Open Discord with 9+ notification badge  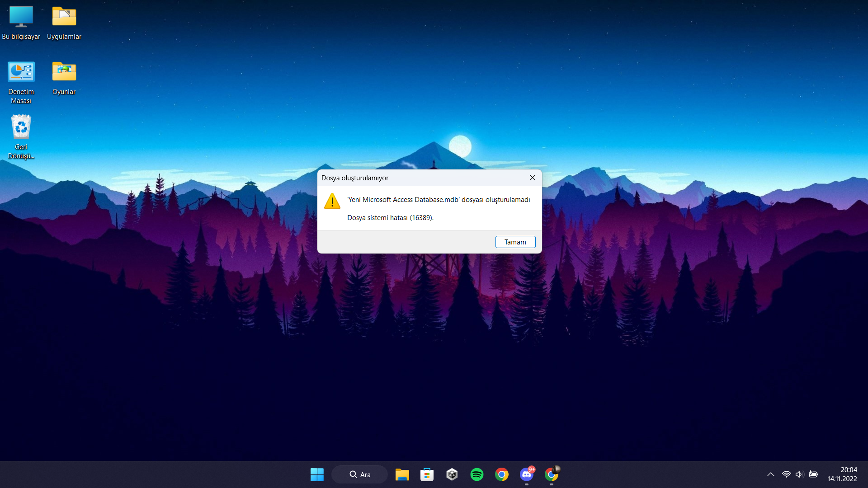526,474
